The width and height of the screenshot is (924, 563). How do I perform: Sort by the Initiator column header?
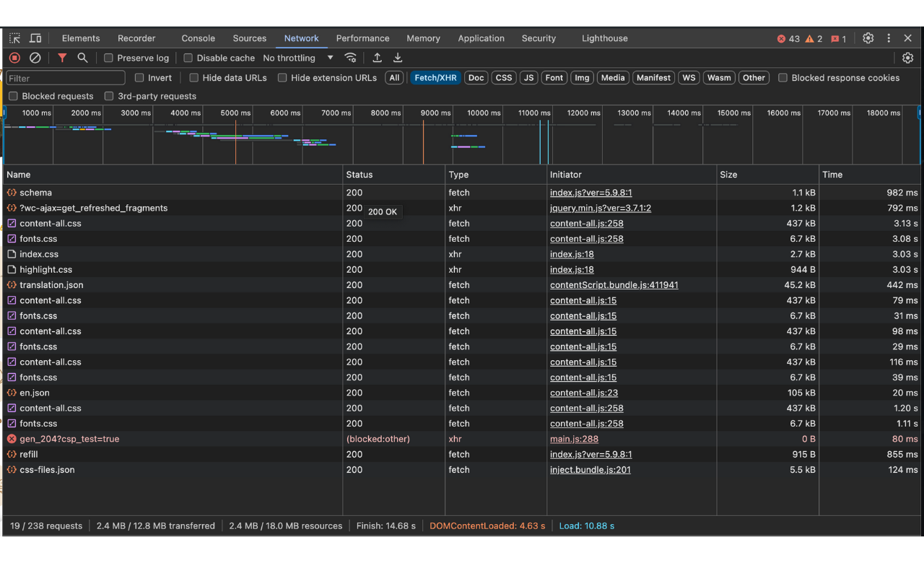632,175
